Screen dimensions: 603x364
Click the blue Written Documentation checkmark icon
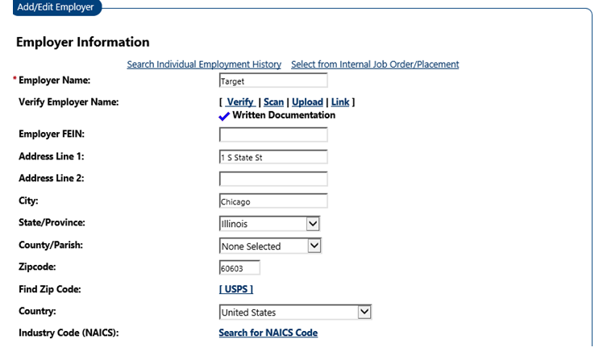[x=224, y=116]
